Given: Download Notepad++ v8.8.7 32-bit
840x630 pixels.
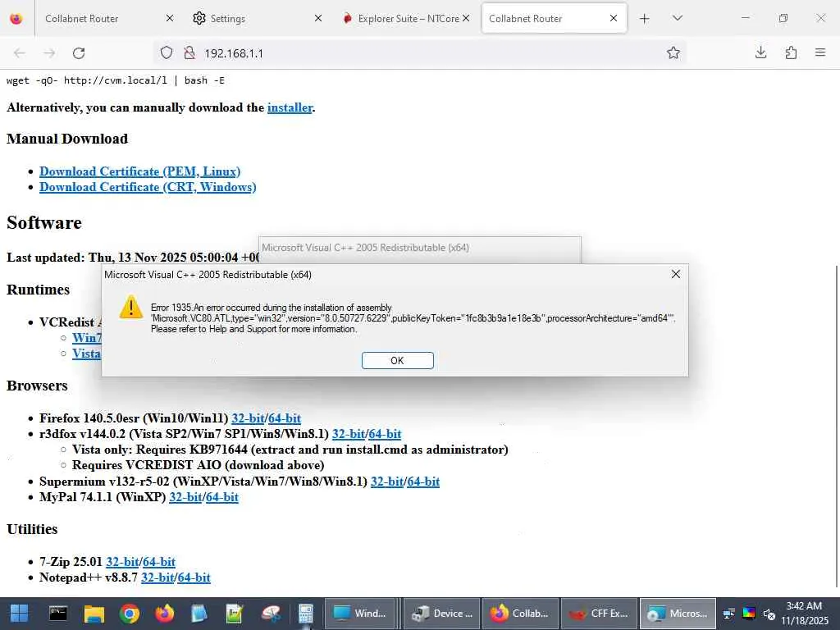Looking at the screenshot, I should click(x=157, y=577).
